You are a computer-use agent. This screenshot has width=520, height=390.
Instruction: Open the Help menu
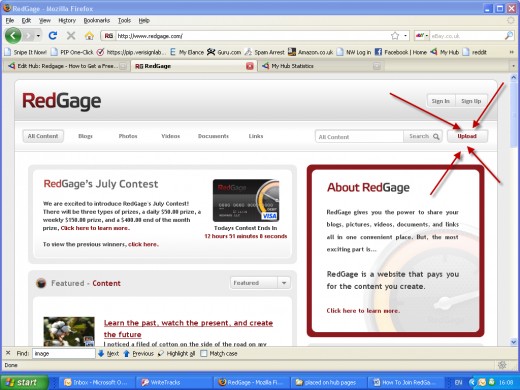pos(144,20)
